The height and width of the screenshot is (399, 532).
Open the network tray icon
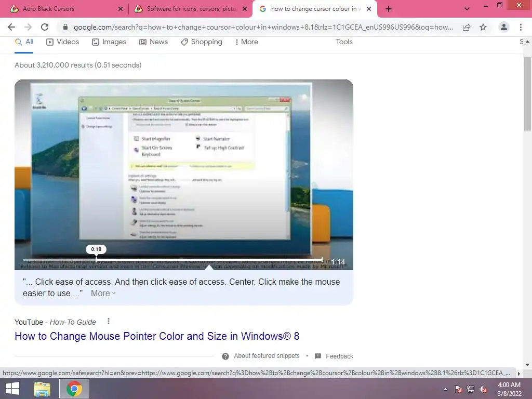(x=471, y=389)
